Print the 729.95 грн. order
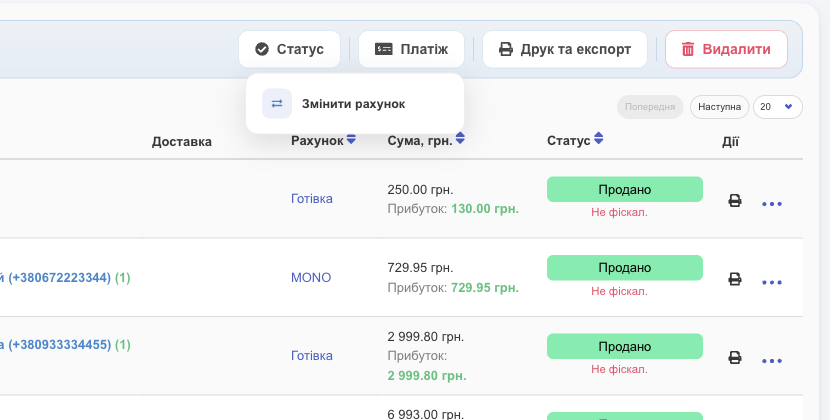The image size is (830, 420). 735,279
